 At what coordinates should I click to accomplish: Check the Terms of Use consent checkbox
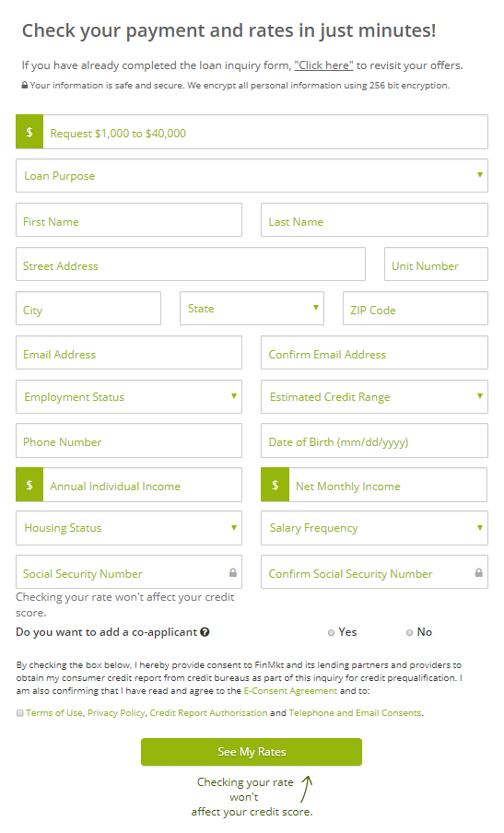click(x=19, y=713)
